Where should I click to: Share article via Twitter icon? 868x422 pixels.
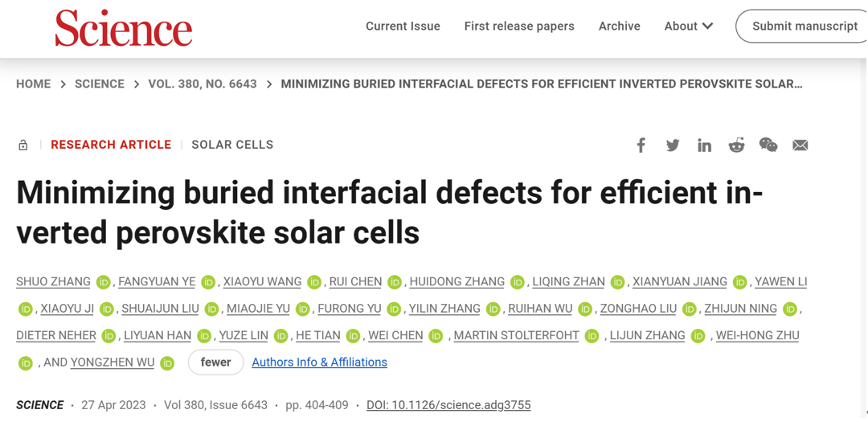673,145
